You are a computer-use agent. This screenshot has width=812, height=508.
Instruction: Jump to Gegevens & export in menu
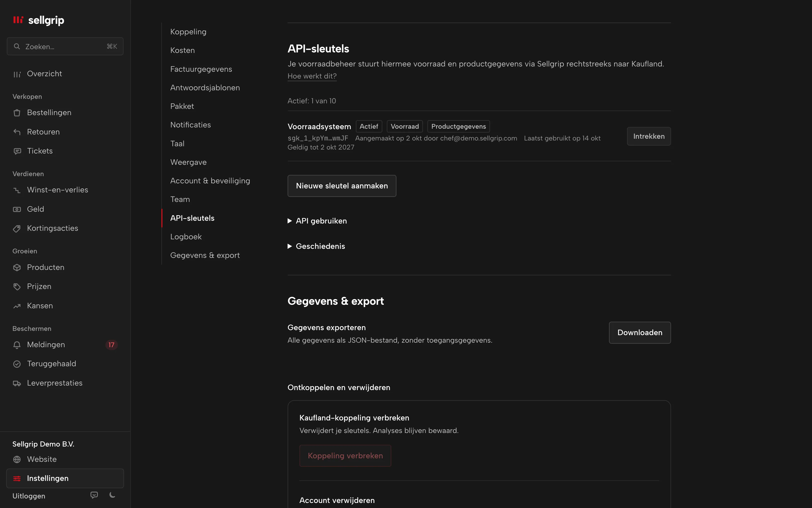pyautogui.click(x=205, y=255)
